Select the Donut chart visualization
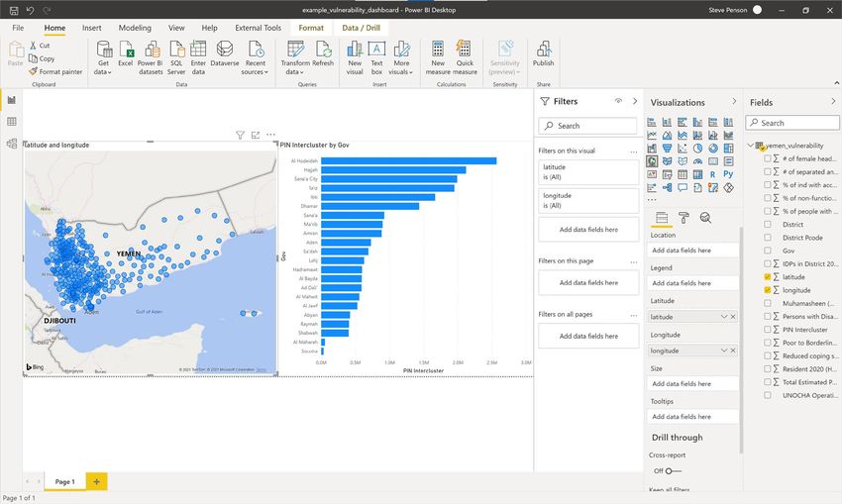Screen dimensions: 842x504 713,149
